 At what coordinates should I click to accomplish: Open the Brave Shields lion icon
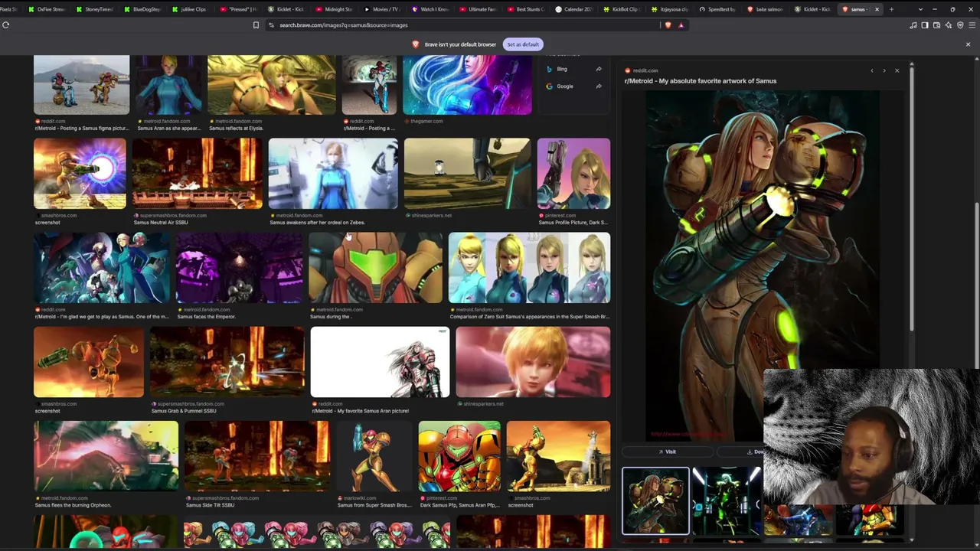click(x=668, y=25)
